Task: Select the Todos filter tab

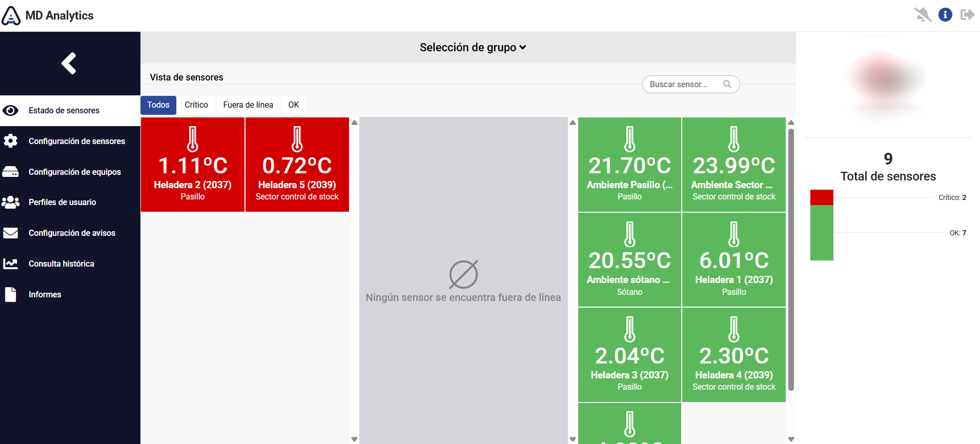Action: point(158,105)
